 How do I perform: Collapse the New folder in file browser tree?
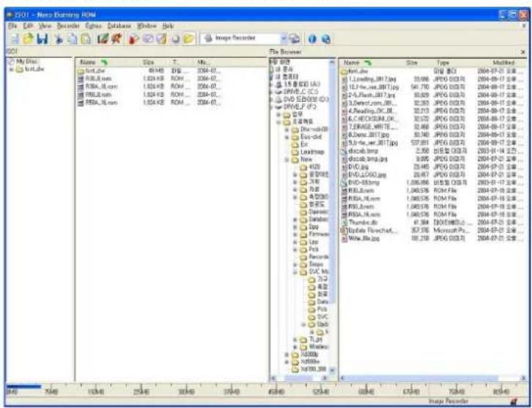pyautogui.click(x=287, y=160)
